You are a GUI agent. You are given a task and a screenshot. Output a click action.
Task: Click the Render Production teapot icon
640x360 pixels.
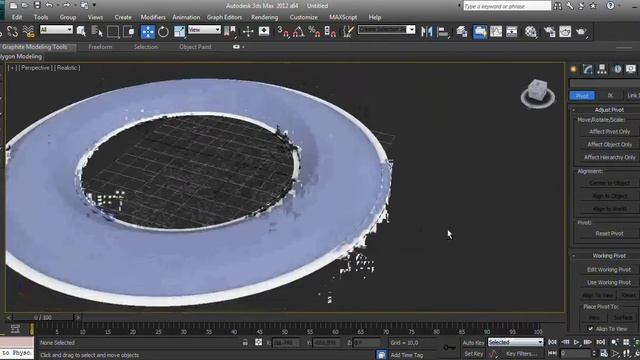coord(581,31)
